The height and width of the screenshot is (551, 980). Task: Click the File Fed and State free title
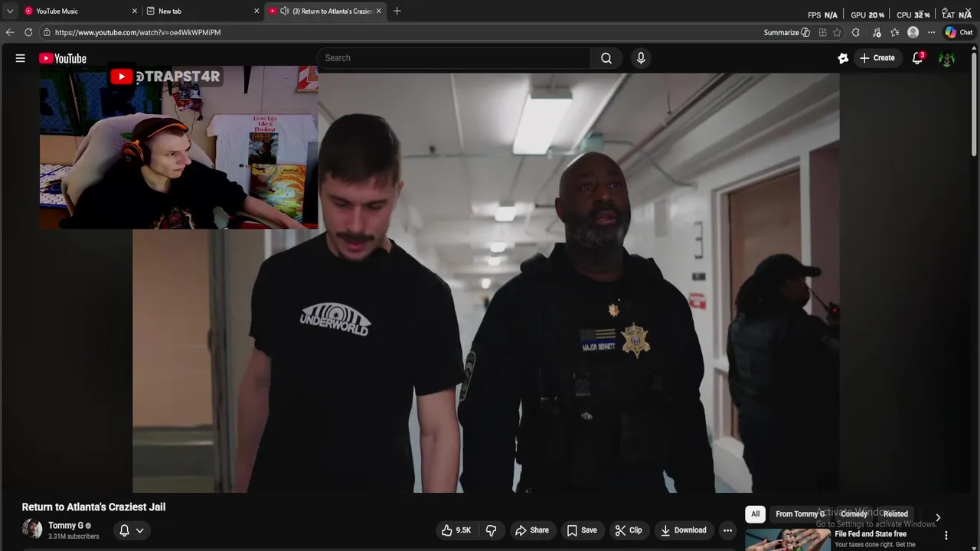point(871,534)
